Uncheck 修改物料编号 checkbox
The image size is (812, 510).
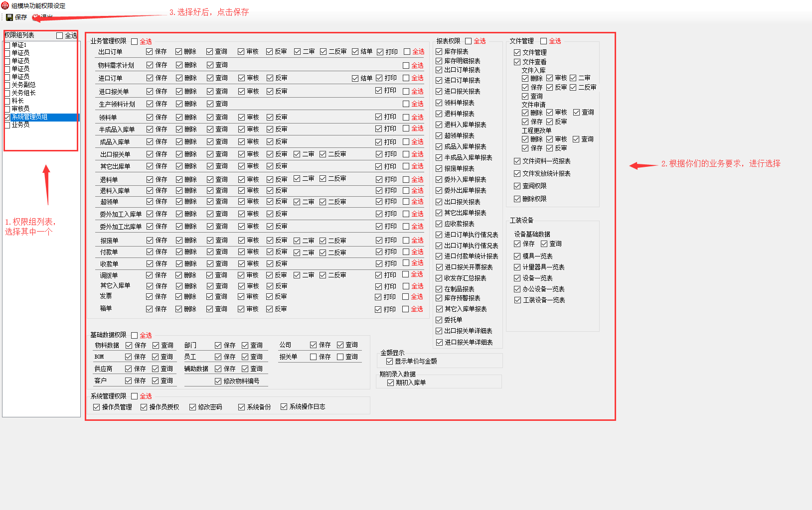[218, 381]
